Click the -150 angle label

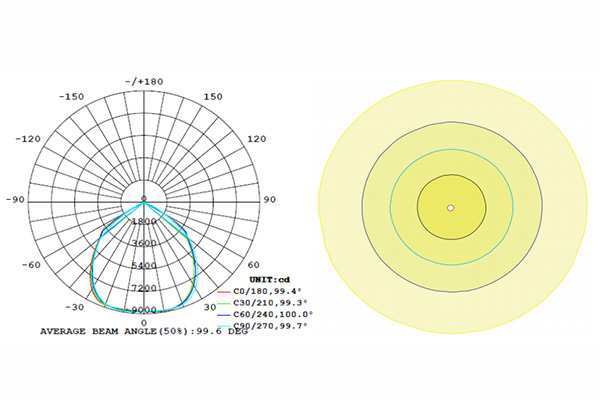[x=70, y=97]
